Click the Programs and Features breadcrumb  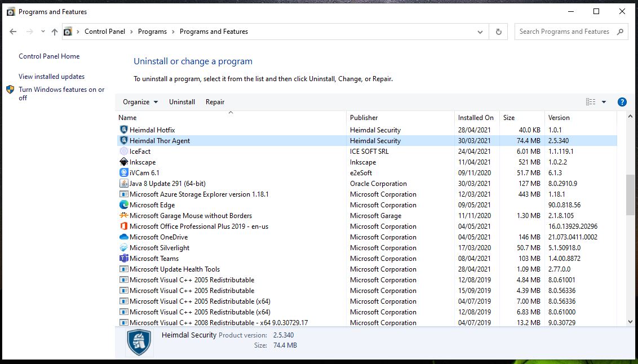[214, 32]
